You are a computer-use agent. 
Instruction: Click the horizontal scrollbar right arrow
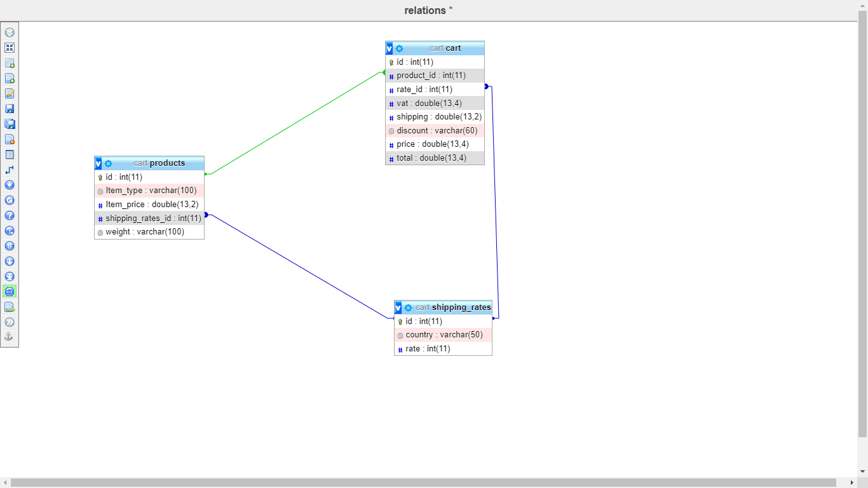click(x=852, y=483)
